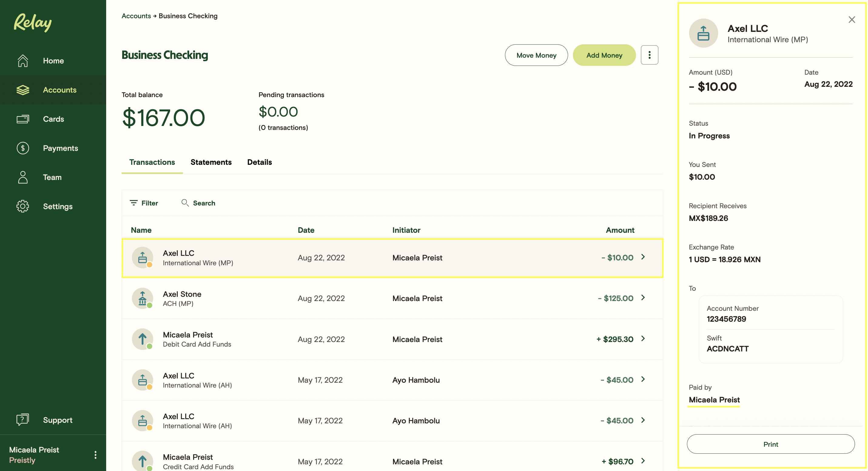Click the + $96.70 amount
Viewport: 868px width, 471px height.
point(617,461)
